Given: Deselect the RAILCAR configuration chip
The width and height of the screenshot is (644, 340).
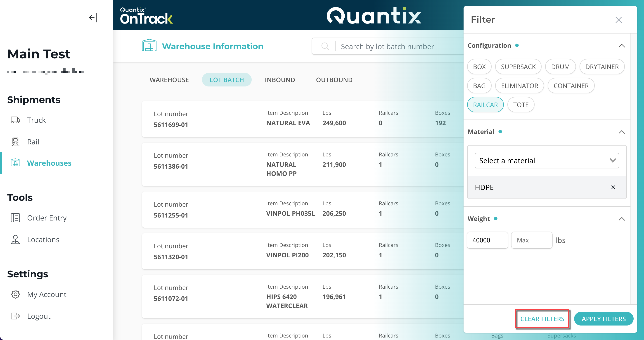Looking at the screenshot, I should (485, 105).
